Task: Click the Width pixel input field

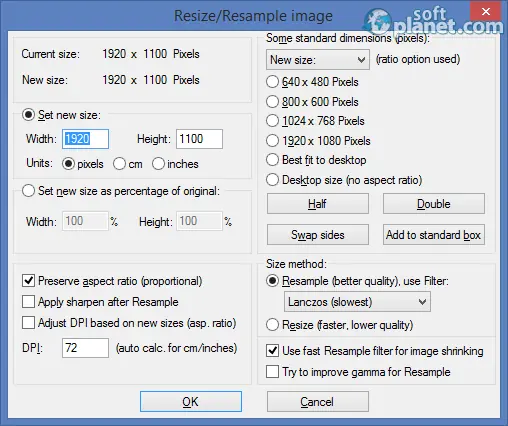Action: click(x=85, y=139)
